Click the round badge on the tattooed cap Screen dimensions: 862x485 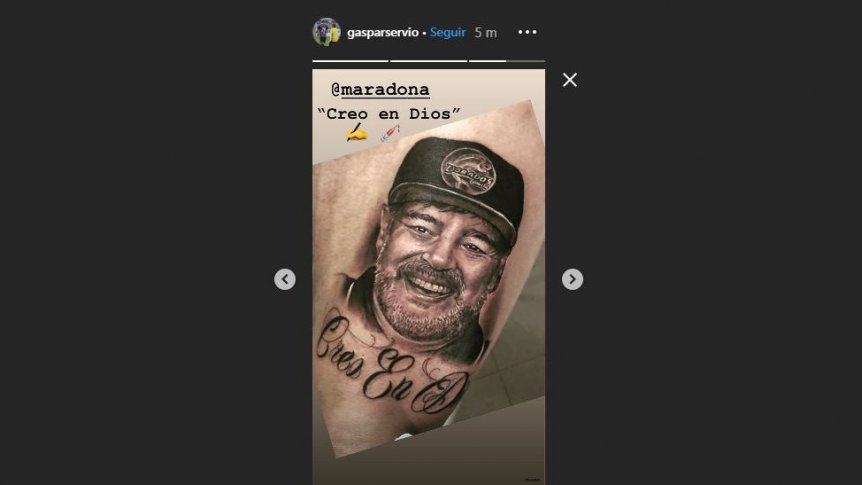468,171
